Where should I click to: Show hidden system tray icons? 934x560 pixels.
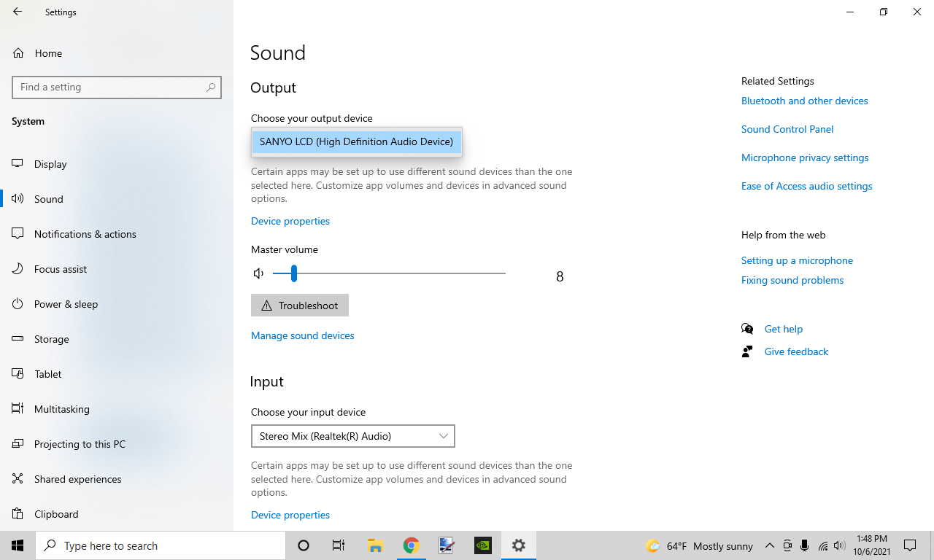coord(770,545)
